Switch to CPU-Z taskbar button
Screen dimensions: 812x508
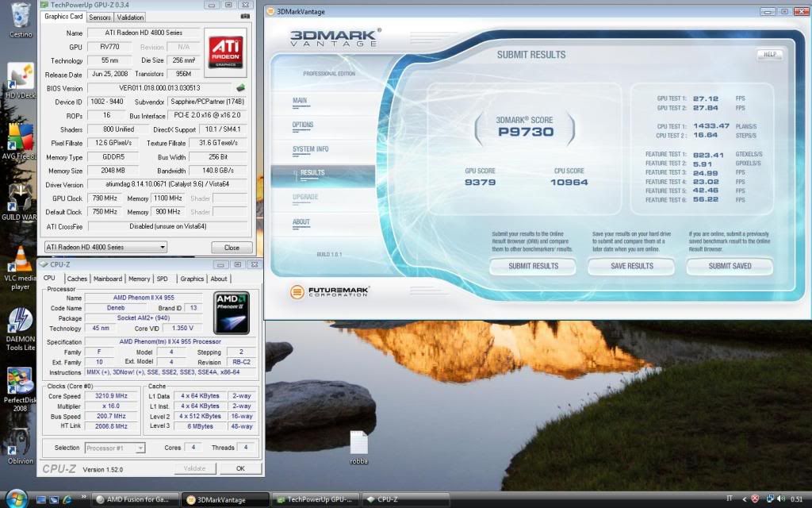405,500
